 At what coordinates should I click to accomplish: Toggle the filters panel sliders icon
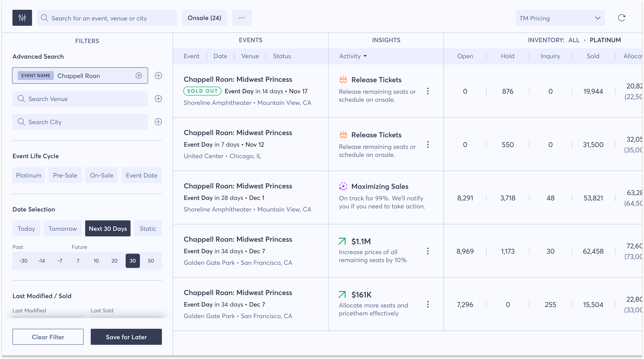pyautogui.click(x=22, y=18)
